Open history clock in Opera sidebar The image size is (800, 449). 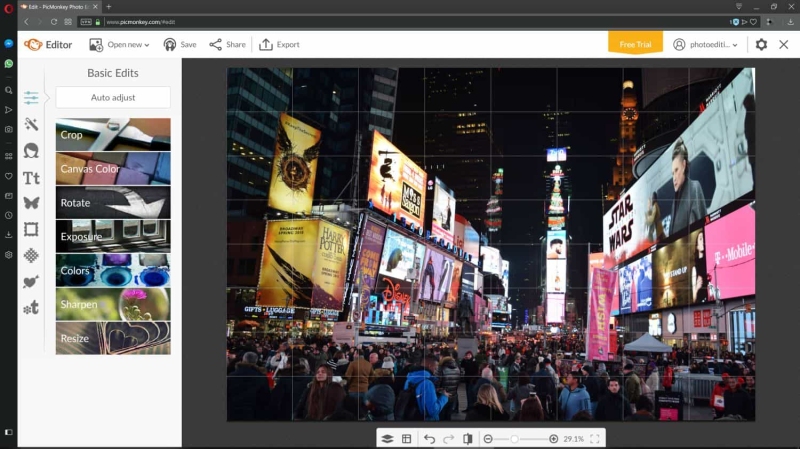pos(8,215)
